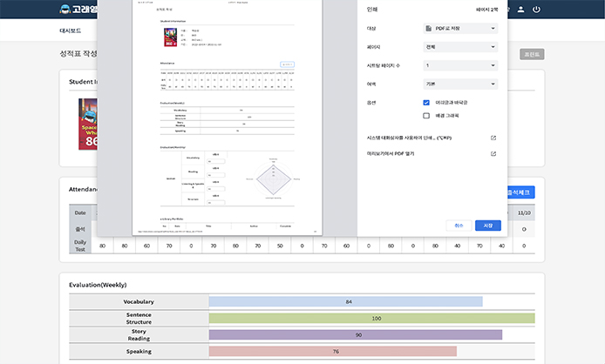Click the 취소 cancel button
This screenshot has height=364, width=605.
459,225
